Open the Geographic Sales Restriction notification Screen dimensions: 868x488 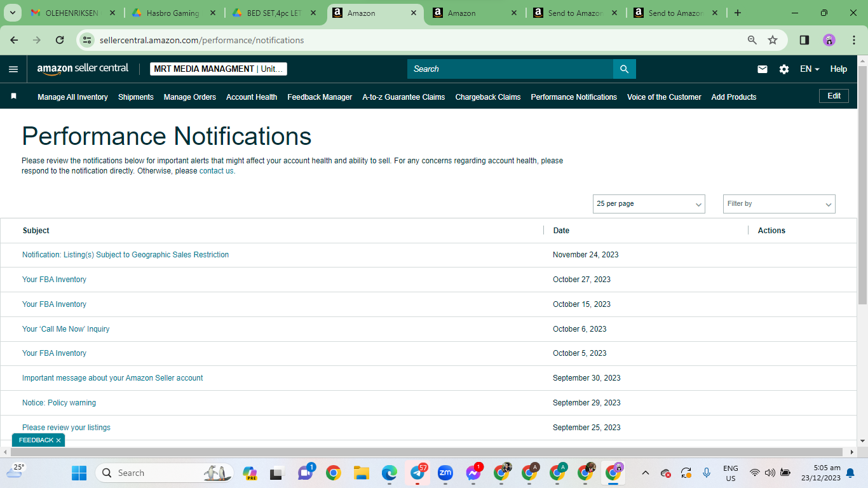click(x=125, y=255)
